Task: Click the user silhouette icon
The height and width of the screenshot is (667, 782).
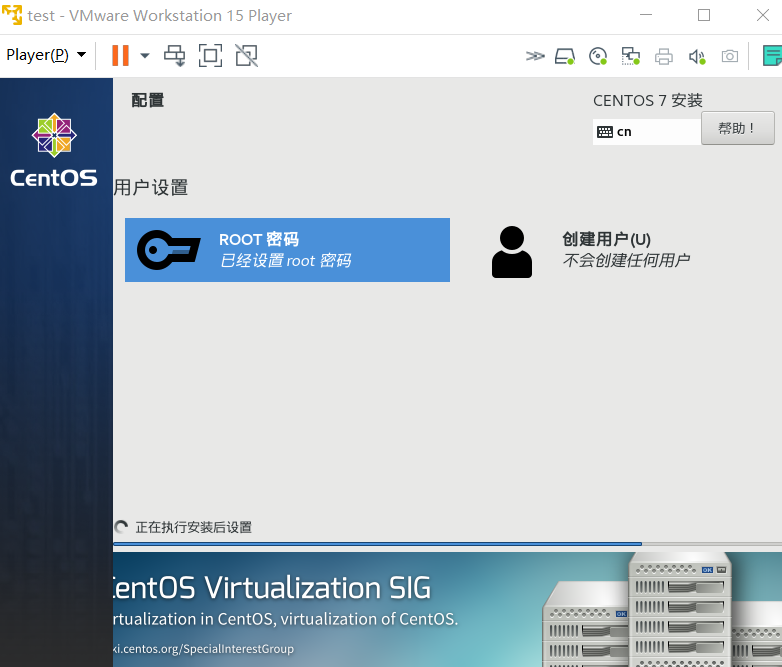Action: pyautogui.click(x=512, y=252)
